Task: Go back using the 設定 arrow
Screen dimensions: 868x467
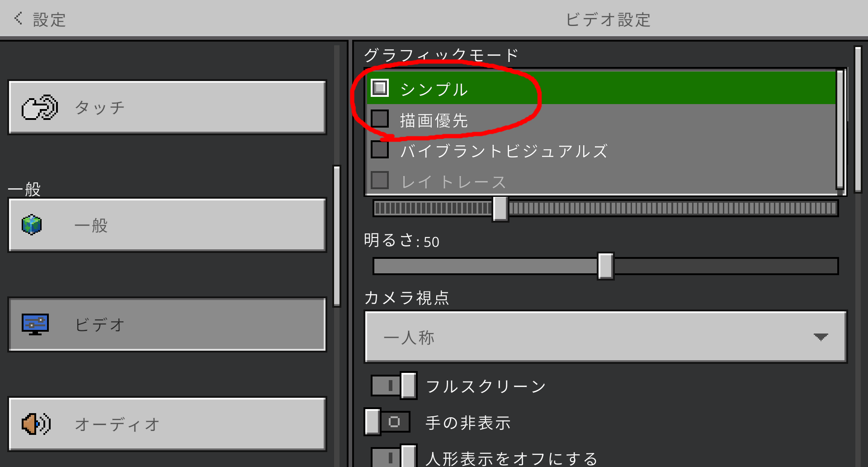Action: tap(18, 19)
